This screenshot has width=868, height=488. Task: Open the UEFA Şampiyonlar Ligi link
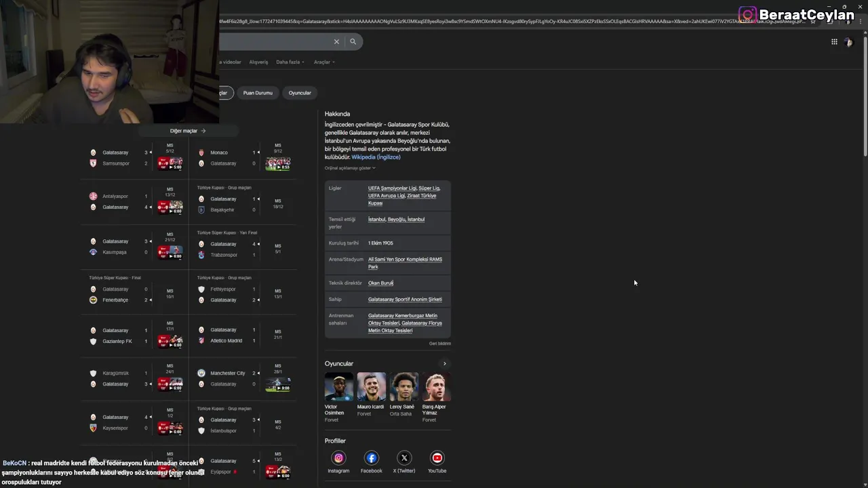[x=392, y=188]
